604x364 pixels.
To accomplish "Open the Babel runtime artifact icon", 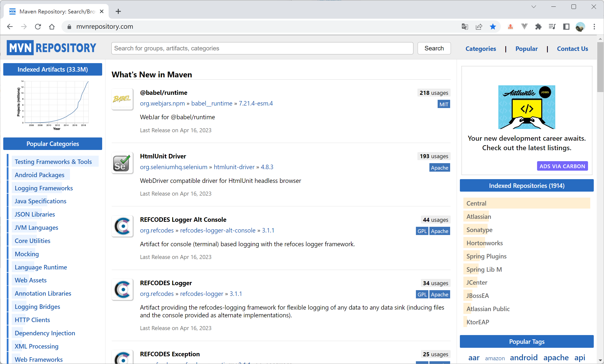I will coord(122,99).
